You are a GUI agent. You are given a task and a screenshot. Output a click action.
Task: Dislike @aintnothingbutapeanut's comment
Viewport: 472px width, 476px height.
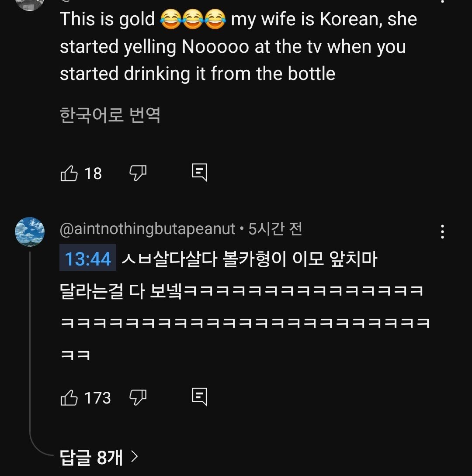tap(139, 397)
